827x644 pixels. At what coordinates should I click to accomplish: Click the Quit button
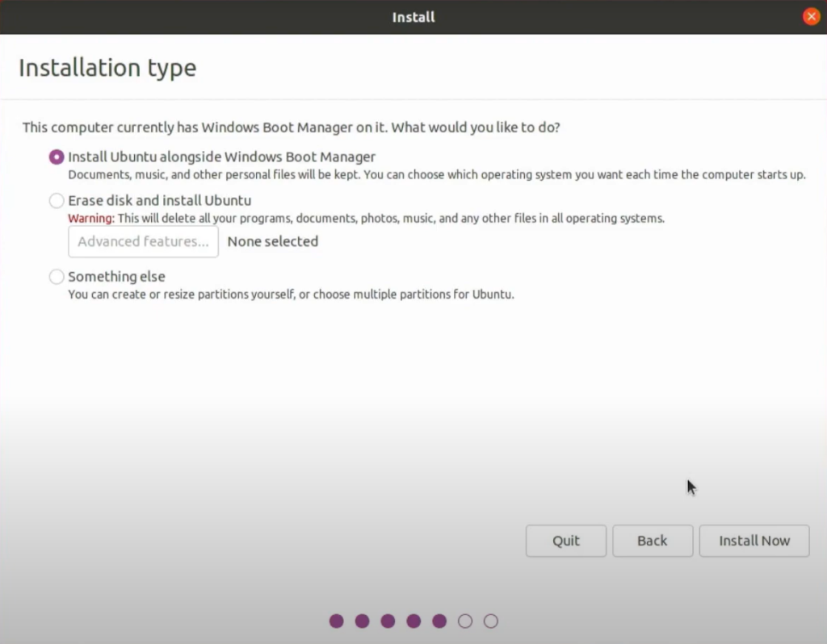pos(566,541)
